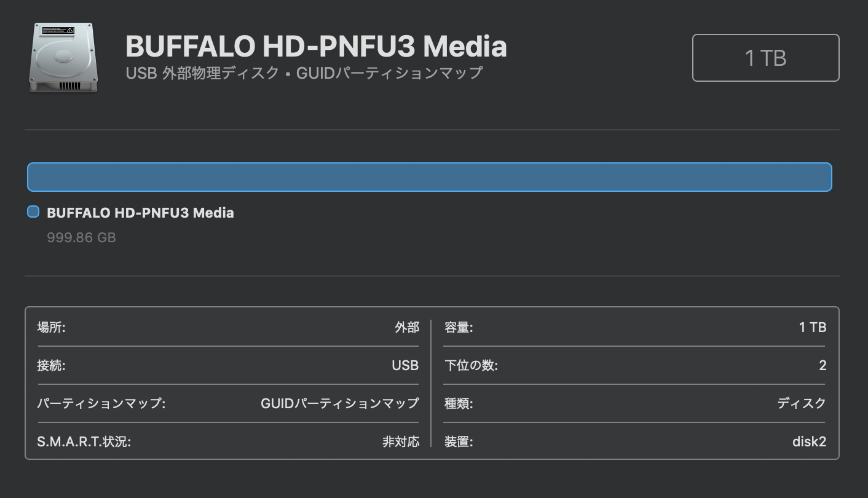Click the 場所 row label

(x=51, y=328)
